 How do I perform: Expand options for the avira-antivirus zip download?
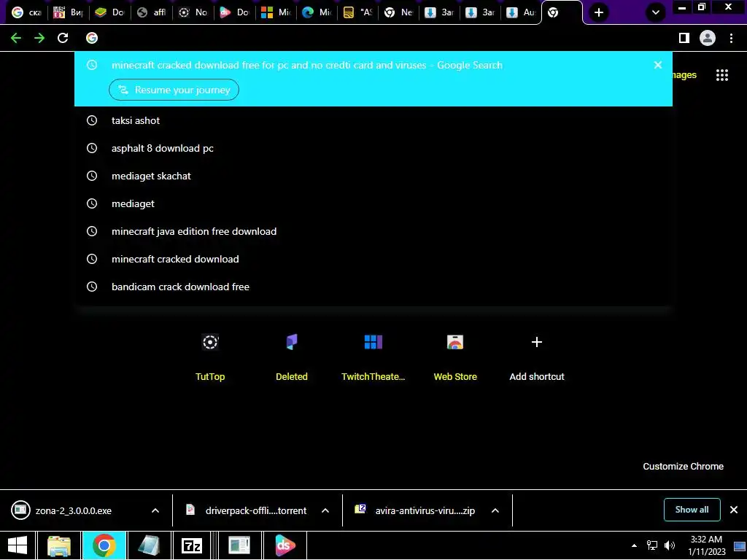click(x=495, y=510)
